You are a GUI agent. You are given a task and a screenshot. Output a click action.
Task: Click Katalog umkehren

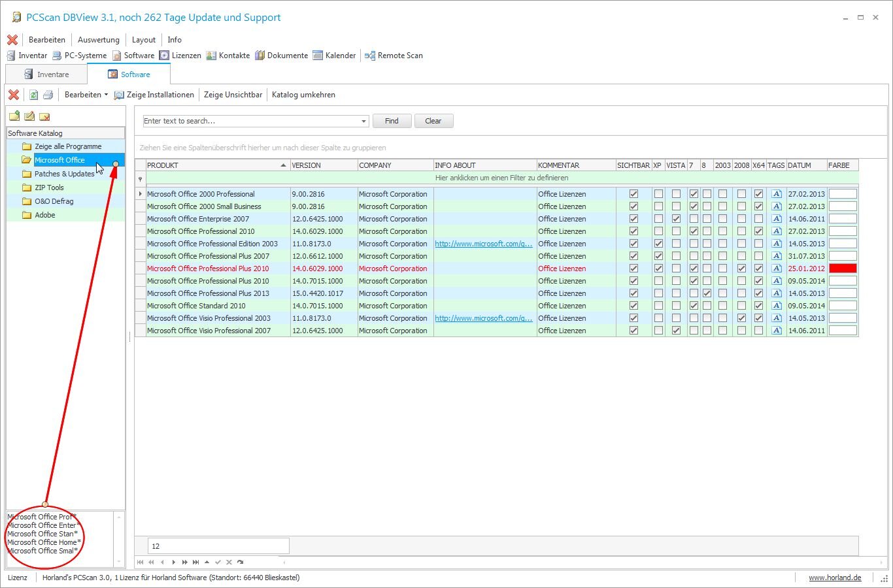point(303,95)
